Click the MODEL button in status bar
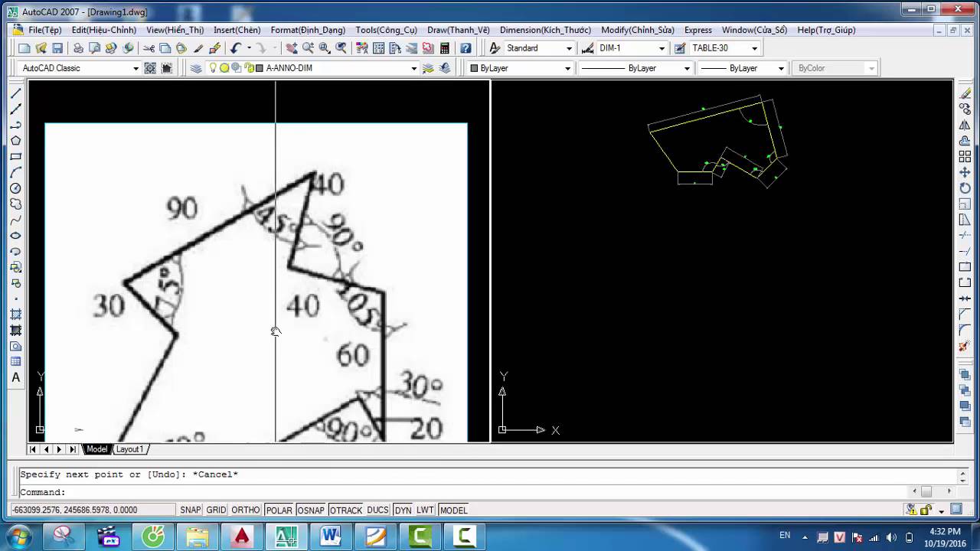980x551 pixels. coord(453,510)
